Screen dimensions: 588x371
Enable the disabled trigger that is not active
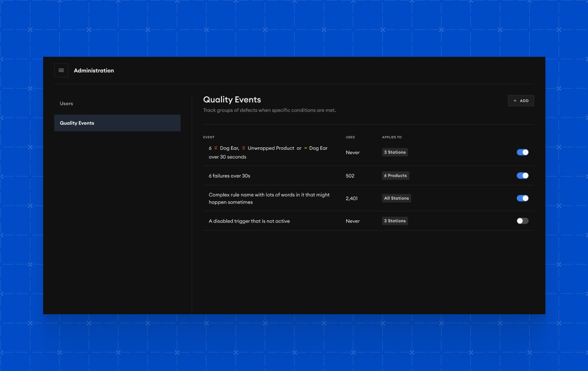tap(522, 221)
